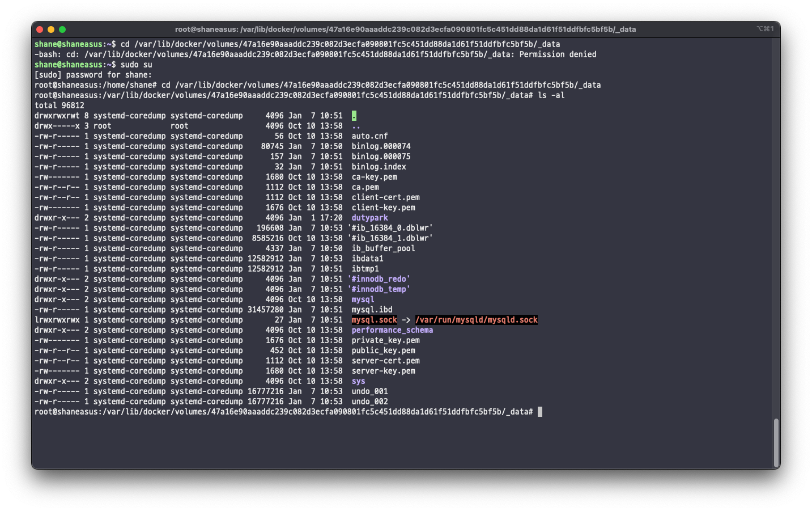The height and width of the screenshot is (511, 812).
Task: Click the ca.pem file name
Action: click(x=365, y=187)
